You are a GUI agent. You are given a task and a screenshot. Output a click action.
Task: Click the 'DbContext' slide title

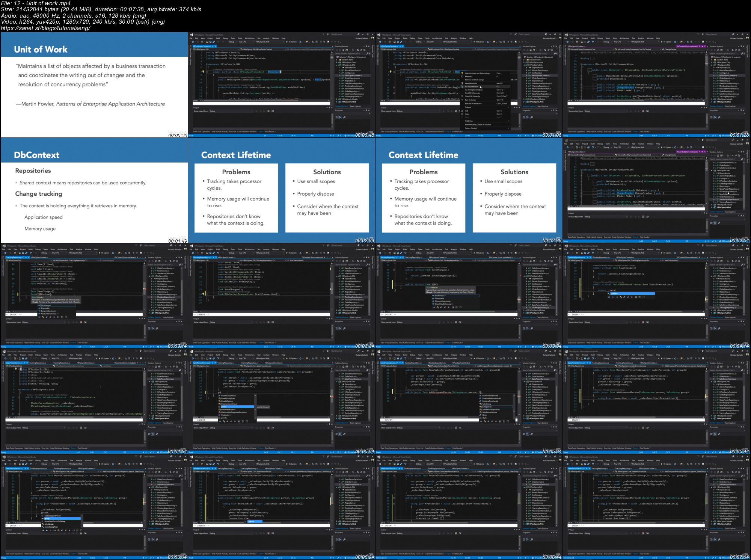click(36, 155)
